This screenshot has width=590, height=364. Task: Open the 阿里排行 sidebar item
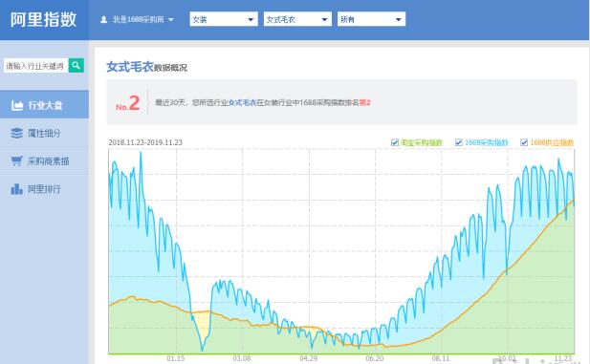(44, 189)
